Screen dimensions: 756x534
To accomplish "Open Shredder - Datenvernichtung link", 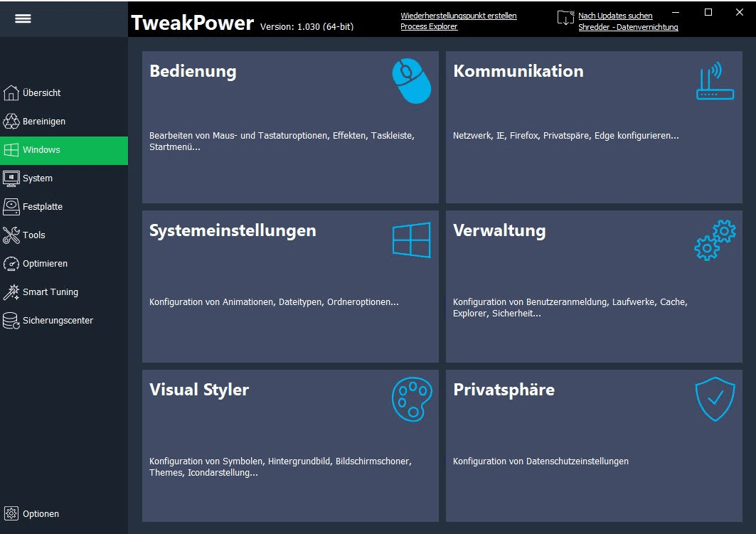I will pos(628,27).
